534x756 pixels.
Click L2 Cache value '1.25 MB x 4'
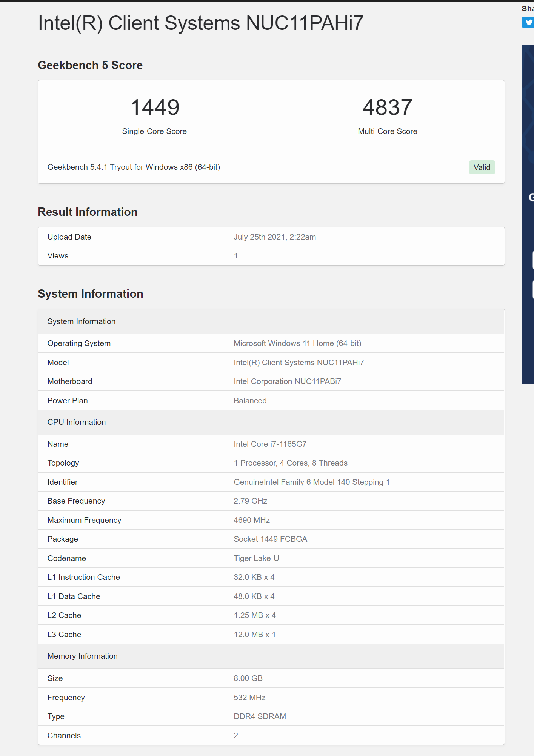[255, 615]
